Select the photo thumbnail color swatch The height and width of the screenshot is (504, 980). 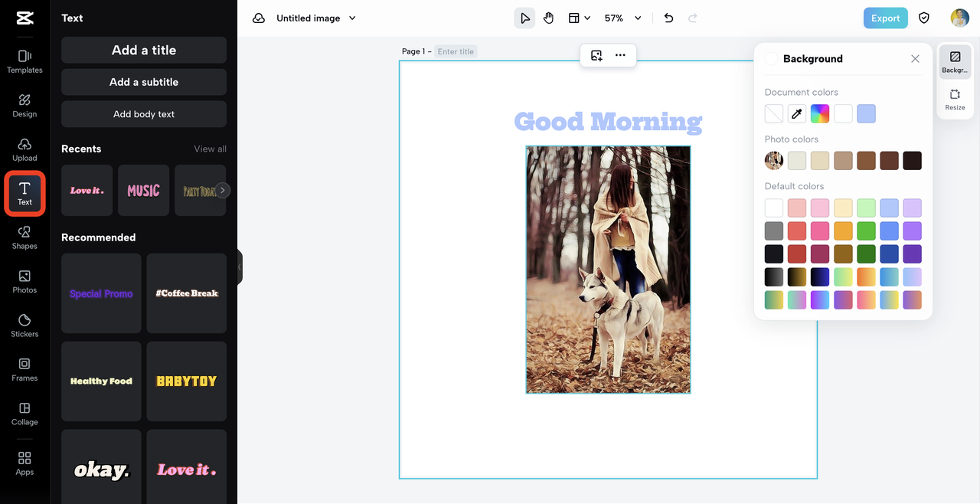coord(774,161)
